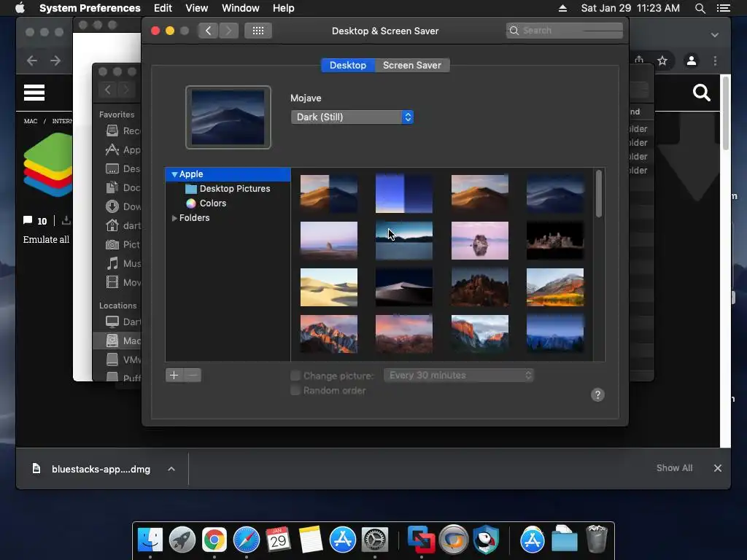Click the wallpaper grid scrollbar
Viewport: 747px width, 560px height.
pos(599,194)
